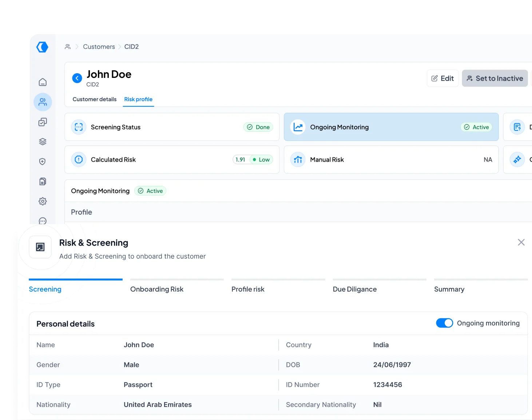This screenshot has width=532, height=420.
Task: Select the documents icon in the sidebar
Action: 43,181
